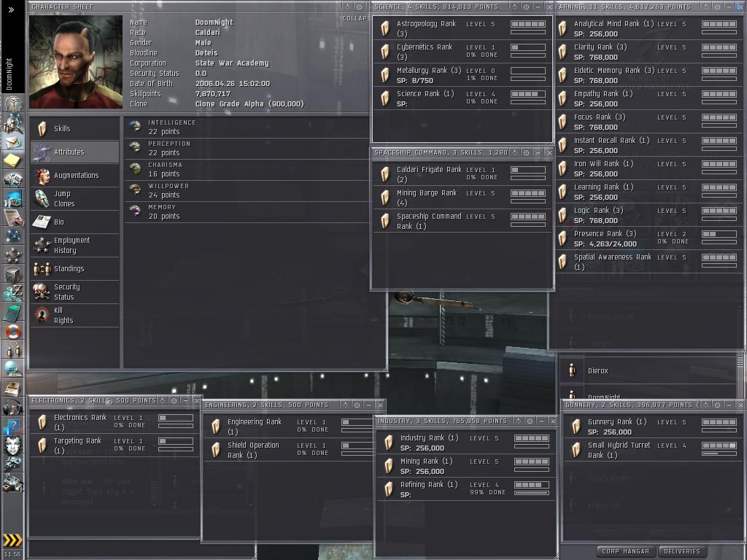747x560 pixels.
Task: Click the Mining Barge skill book icon
Action: click(385, 197)
